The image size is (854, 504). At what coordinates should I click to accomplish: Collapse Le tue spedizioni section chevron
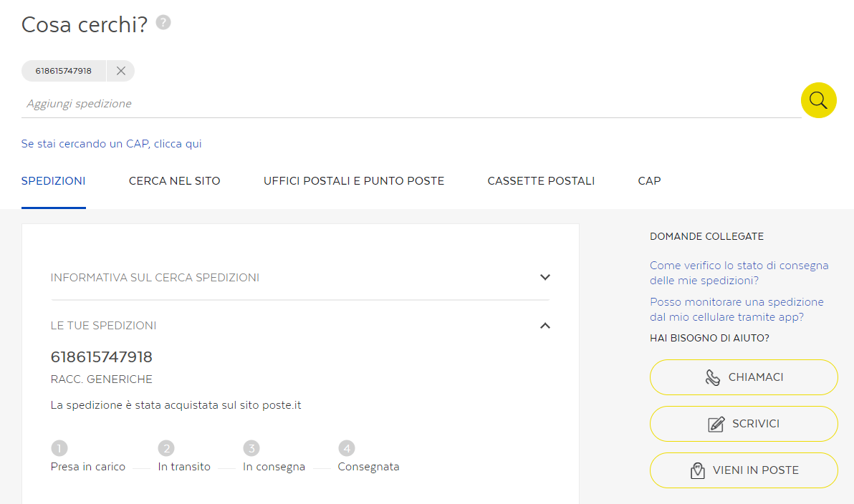544,326
